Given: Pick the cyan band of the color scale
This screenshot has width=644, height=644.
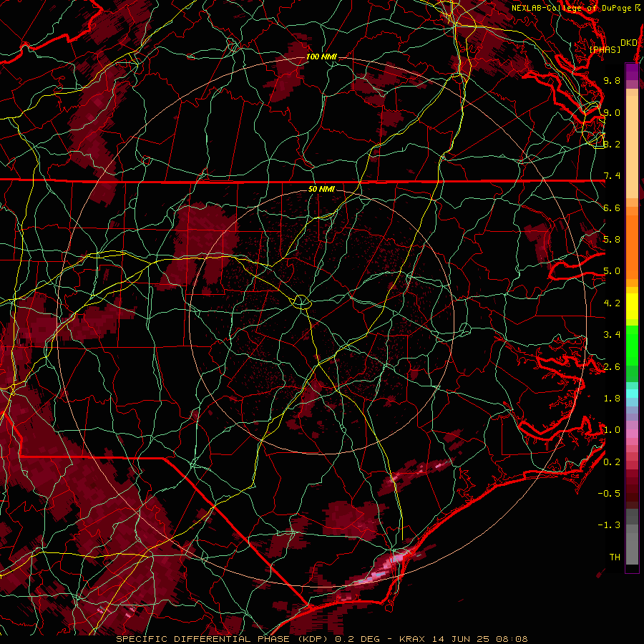Looking at the screenshot, I should 633,394.
